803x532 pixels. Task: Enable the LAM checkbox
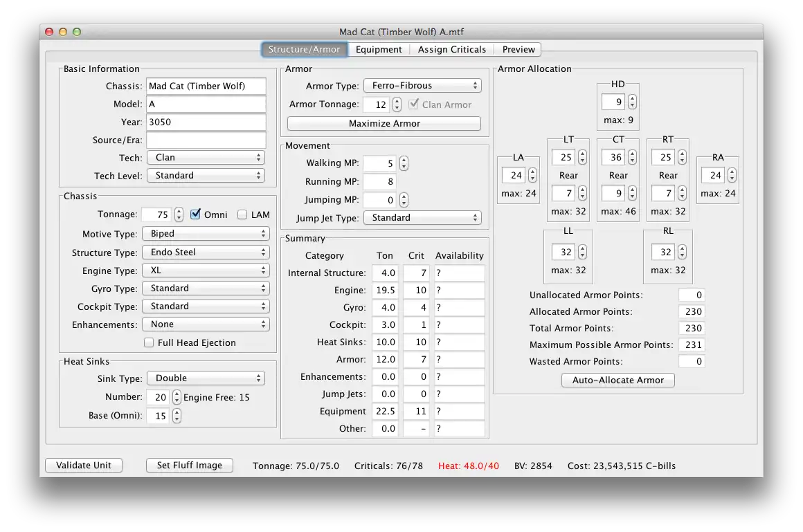242,214
